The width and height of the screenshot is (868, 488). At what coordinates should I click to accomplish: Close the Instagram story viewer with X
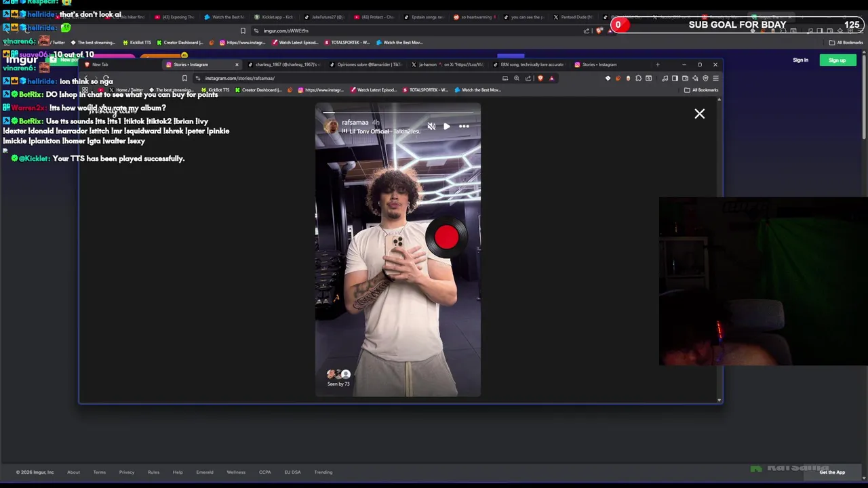699,114
